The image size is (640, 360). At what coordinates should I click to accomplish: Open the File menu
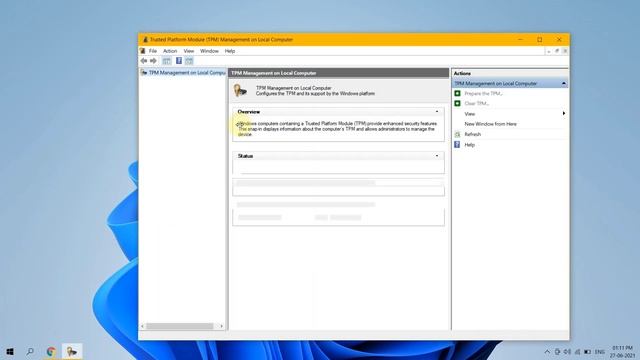153,51
